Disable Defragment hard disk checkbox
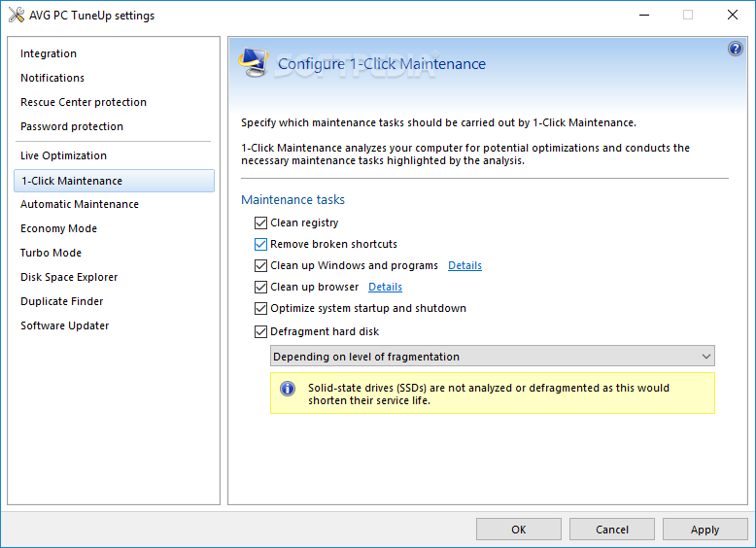 pos(260,331)
